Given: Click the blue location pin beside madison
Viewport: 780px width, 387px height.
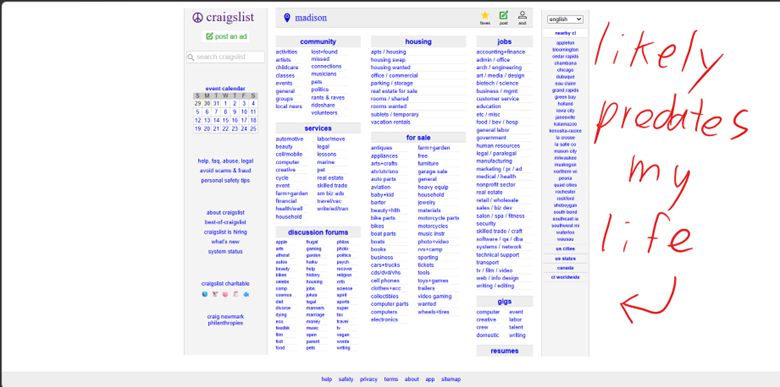Looking at the screenshot, I should pos(287,18).
